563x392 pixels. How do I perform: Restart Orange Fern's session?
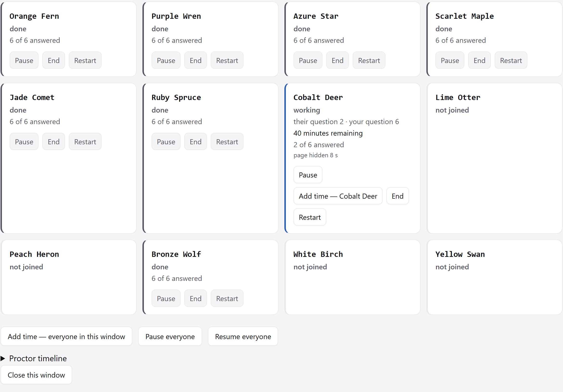click(85, 60)
